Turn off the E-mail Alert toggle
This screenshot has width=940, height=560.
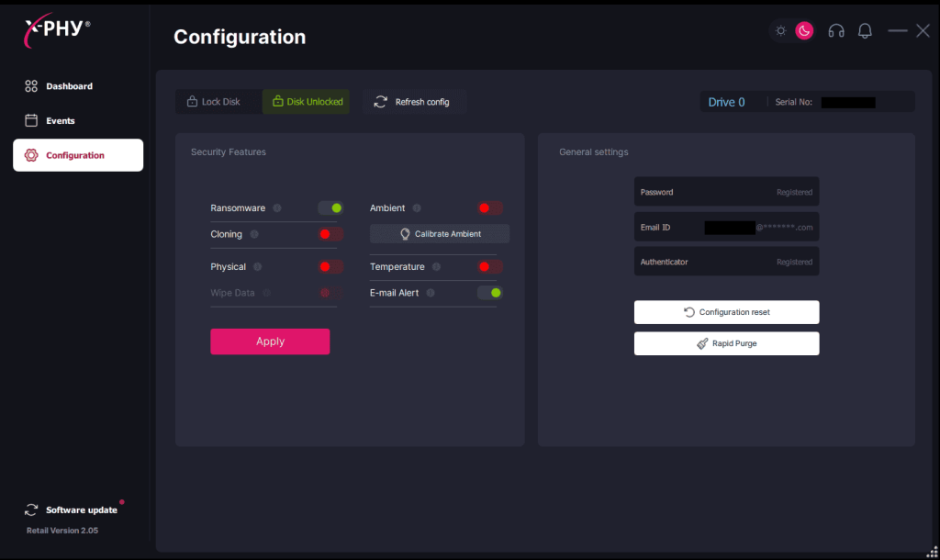(x=490, y=293)
